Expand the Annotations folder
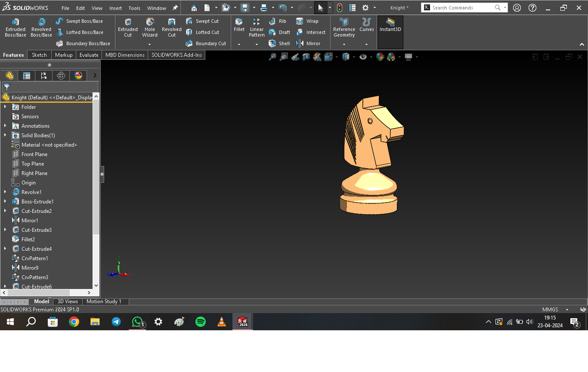The image size is (588, 372). 5,126
